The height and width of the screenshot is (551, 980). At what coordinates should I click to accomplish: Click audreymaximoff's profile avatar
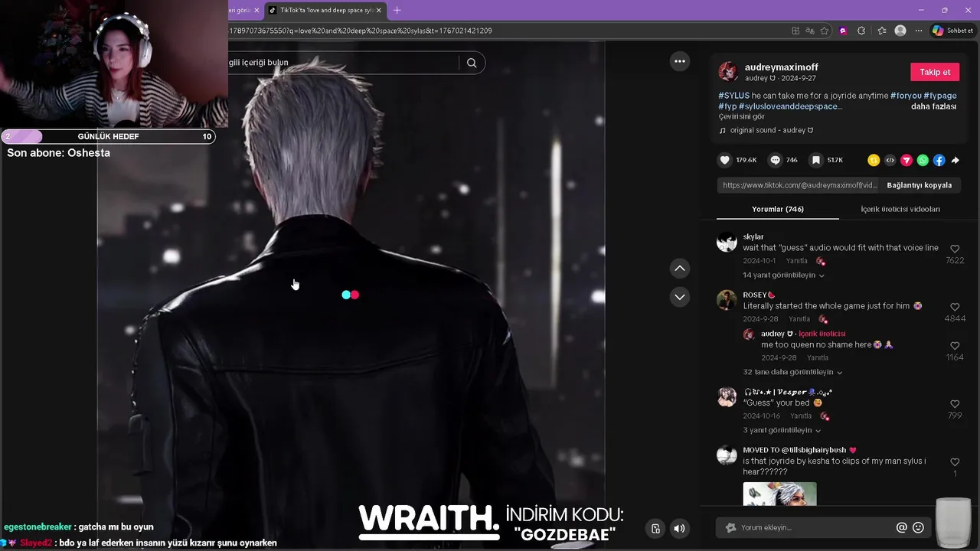728,72
